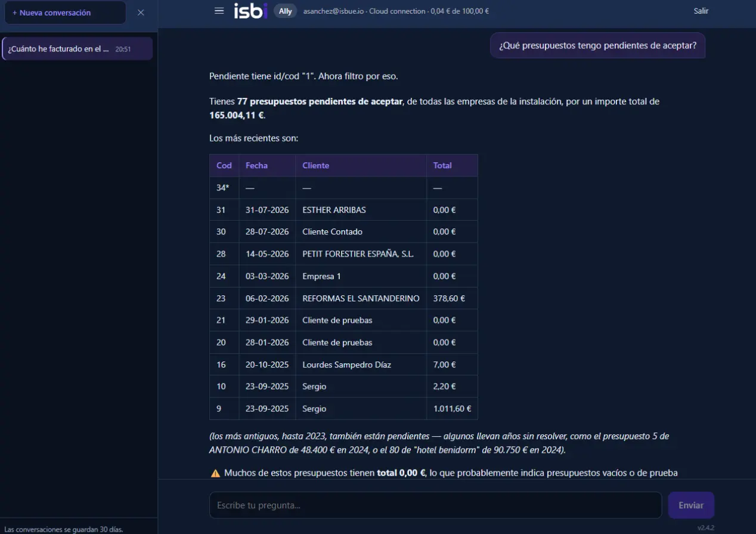756x534 pixels.
Task: Click the date 31-07-2026
Action: (267, 210)
